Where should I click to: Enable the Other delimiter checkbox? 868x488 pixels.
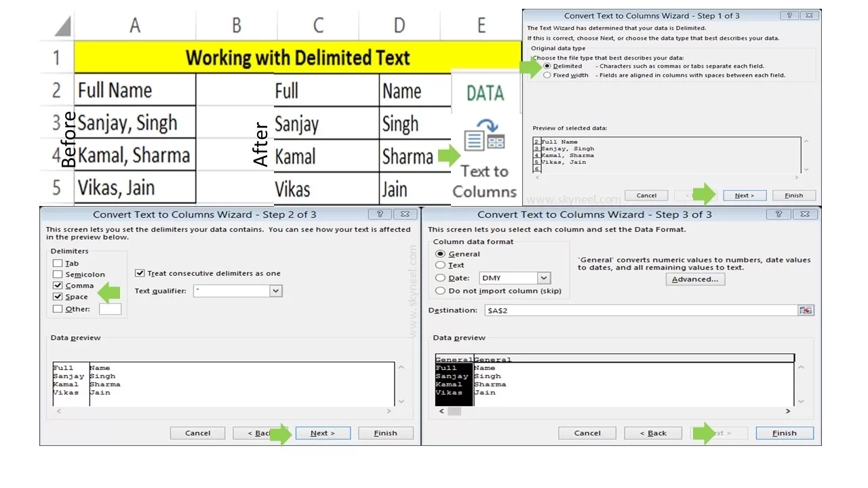pos(58,308)
